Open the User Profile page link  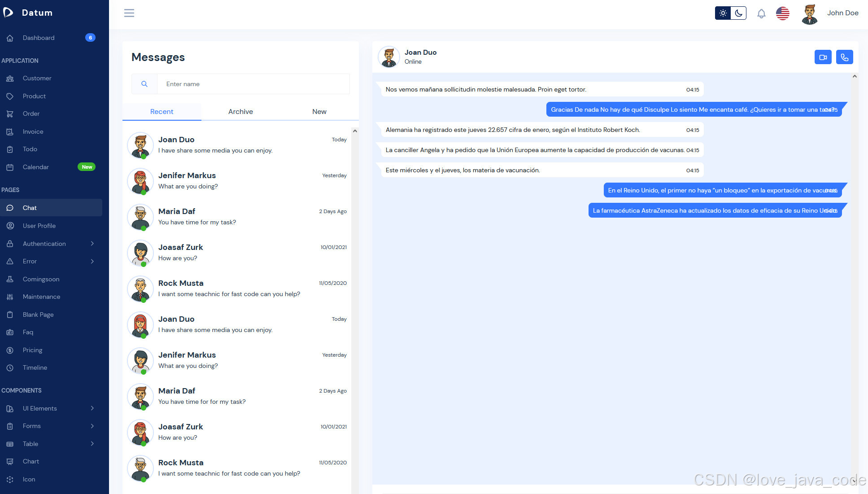tap(39, 226)
